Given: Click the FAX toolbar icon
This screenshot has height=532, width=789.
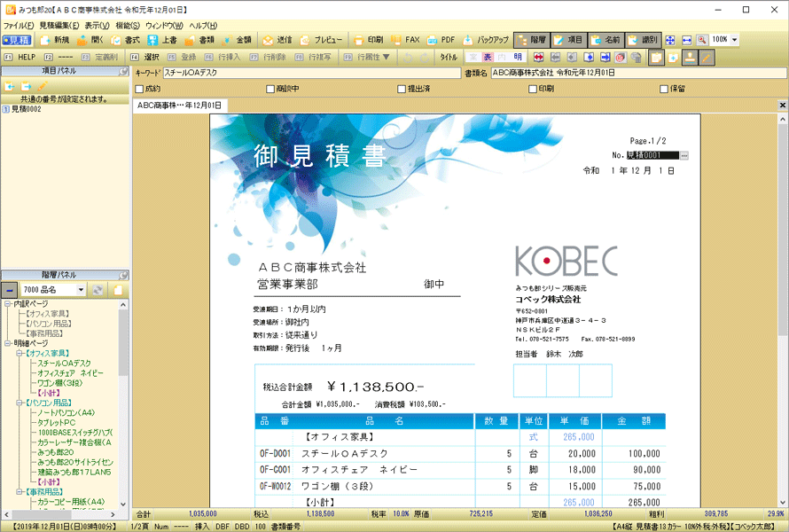Looking at the screenshot, I should tap(396, 40).
